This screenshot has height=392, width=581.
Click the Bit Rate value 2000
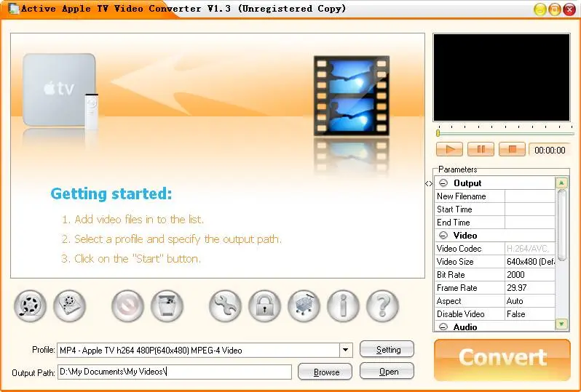tap(530, 275)
